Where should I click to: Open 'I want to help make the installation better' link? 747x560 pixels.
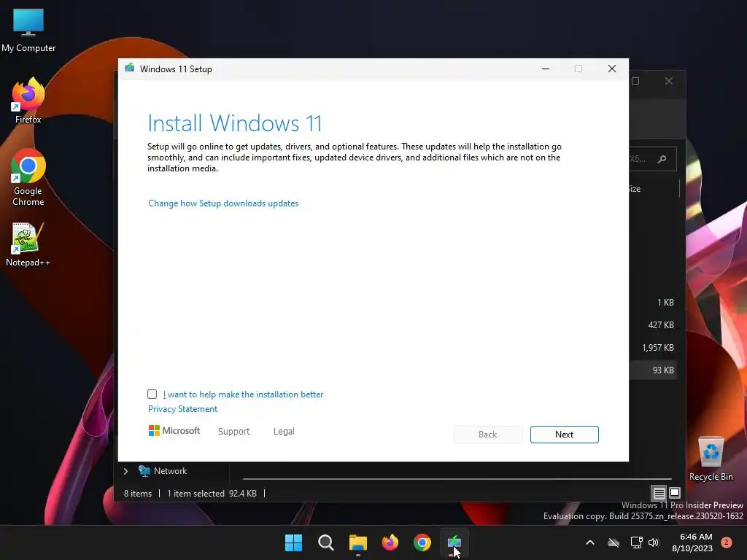243,394
